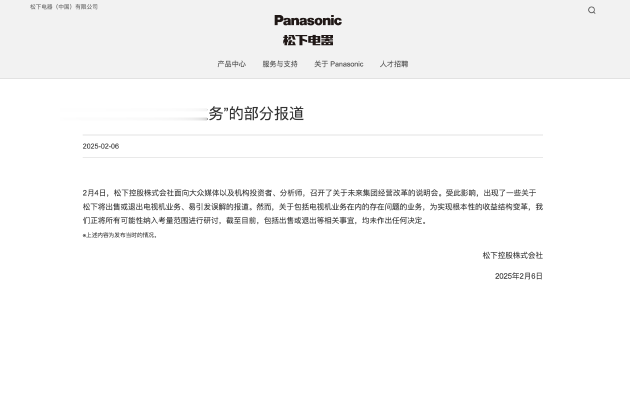Image resolution: width=630 pixels, height=400 pixels.
Task: Click the closing date 2025年2月6日
Action: [519, 276]
